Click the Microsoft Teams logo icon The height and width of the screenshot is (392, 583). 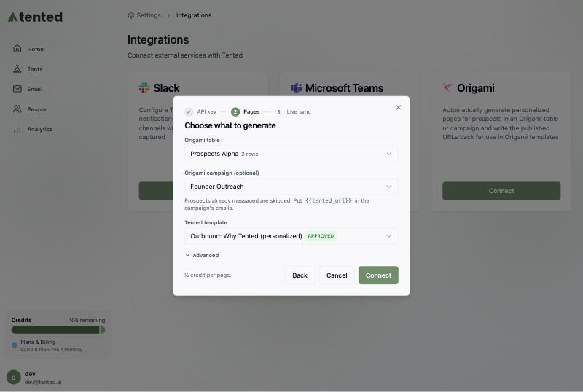pos(296,87)
